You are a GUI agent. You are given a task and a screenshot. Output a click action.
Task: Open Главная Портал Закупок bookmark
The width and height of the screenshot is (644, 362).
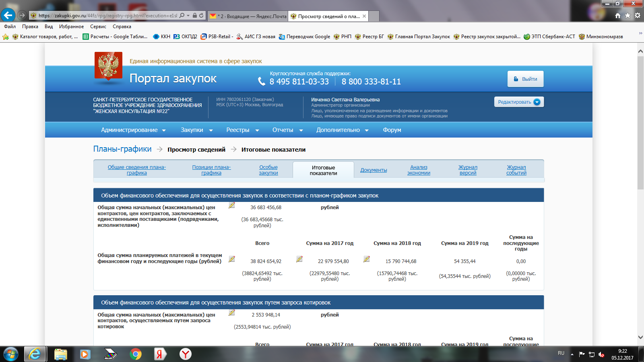[x=419, y=37]
